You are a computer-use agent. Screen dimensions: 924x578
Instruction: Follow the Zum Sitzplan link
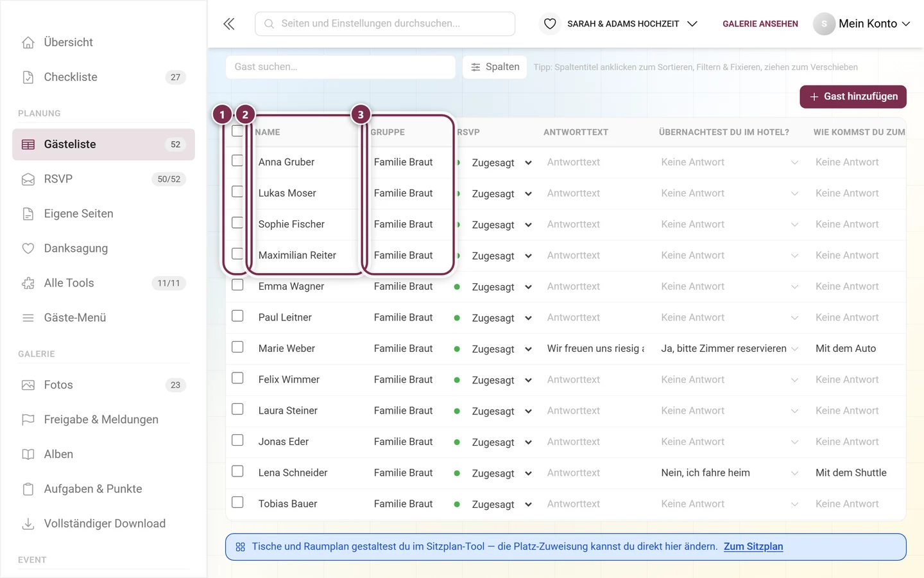click(x=753, y=547)
